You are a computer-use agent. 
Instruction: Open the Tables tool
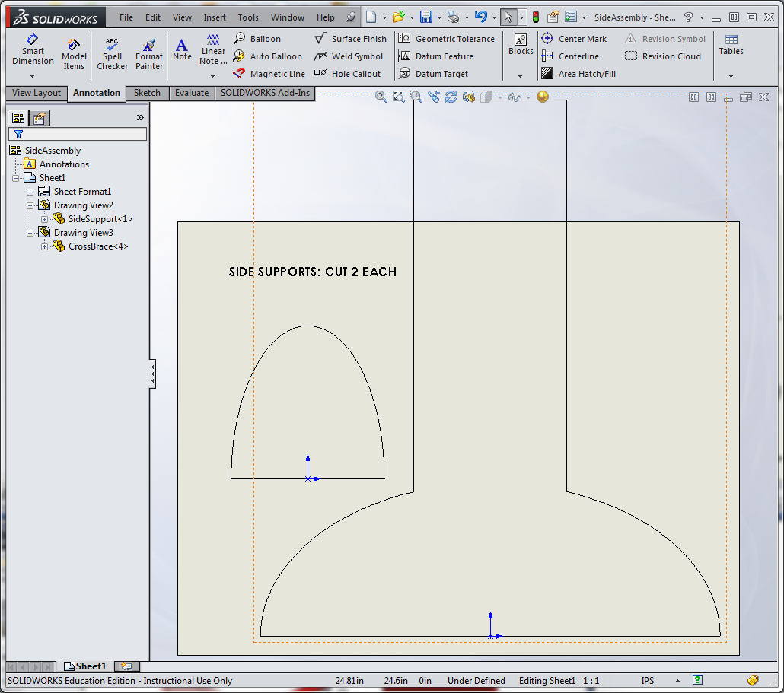tap(731, 44)
